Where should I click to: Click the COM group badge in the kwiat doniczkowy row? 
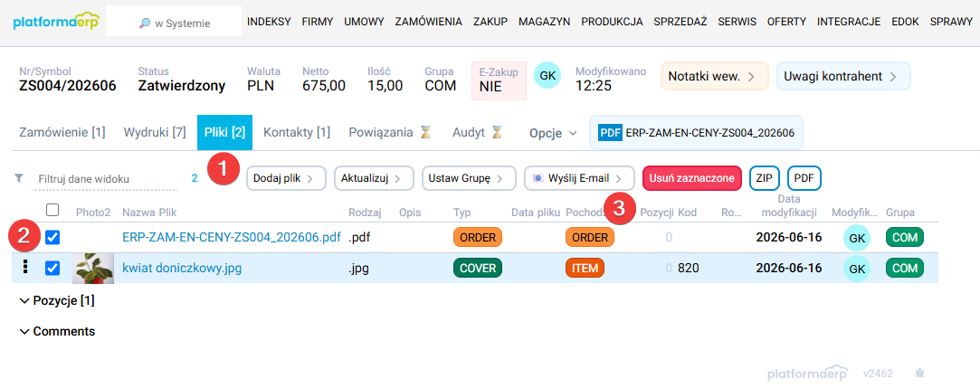[x=904, y=268]
